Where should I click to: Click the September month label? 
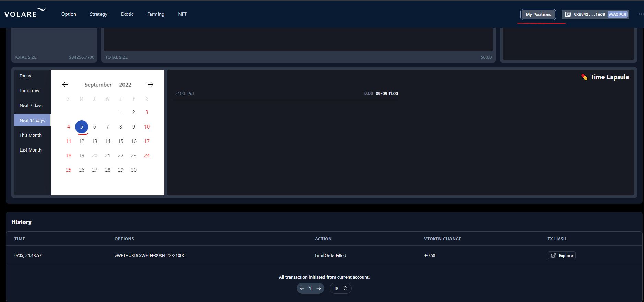98,85
